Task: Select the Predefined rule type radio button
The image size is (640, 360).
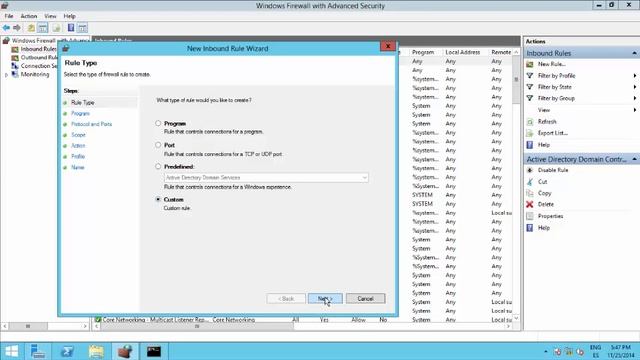Action: [x=158, y=167]
